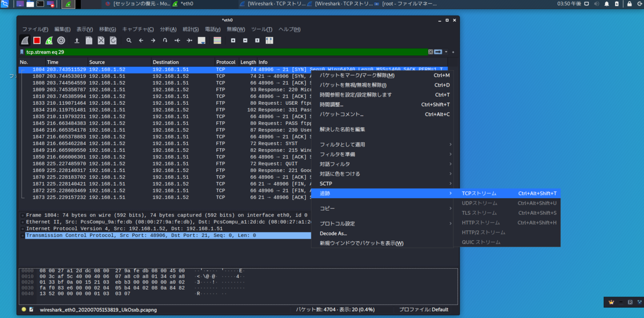Open capture file properties status bar icon
The height and width of the screenshot is (318, 644).
(x=32, y=310)
